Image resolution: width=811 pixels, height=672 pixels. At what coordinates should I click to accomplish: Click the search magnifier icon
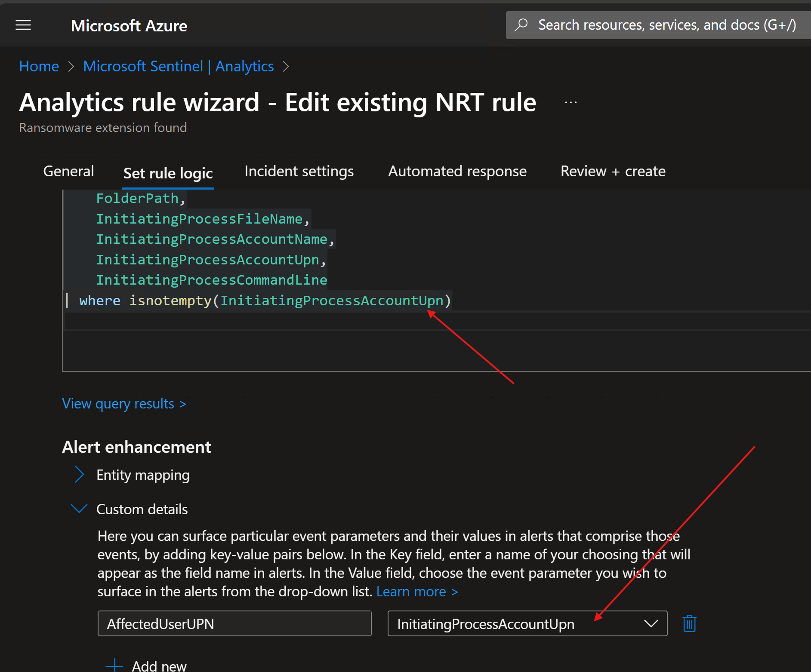pos(521,25)
